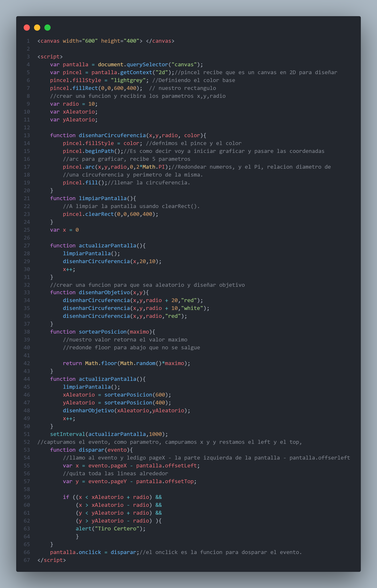
Task: Click comment about 'clearRect()' usage
Action: (131, 206)
